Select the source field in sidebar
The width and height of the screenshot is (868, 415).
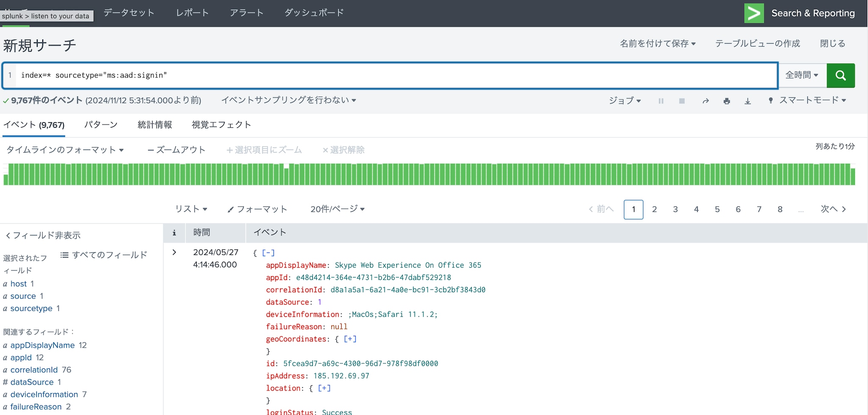[x=23, y=296]
